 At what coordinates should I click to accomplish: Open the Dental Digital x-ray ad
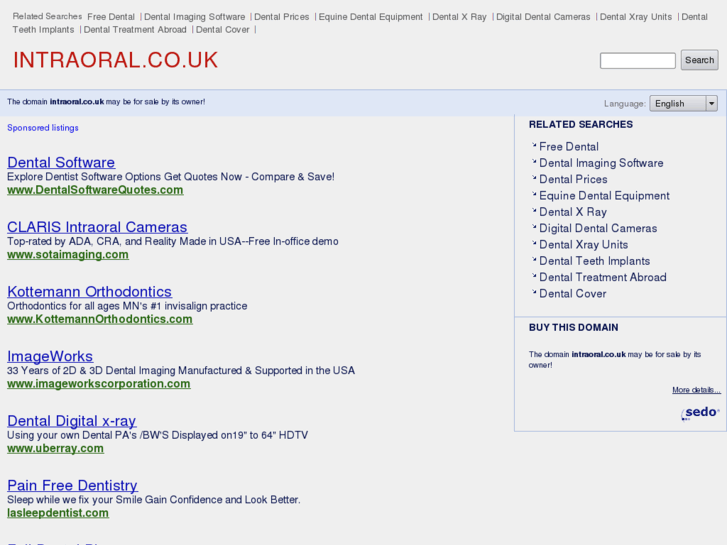pos(71,420)
